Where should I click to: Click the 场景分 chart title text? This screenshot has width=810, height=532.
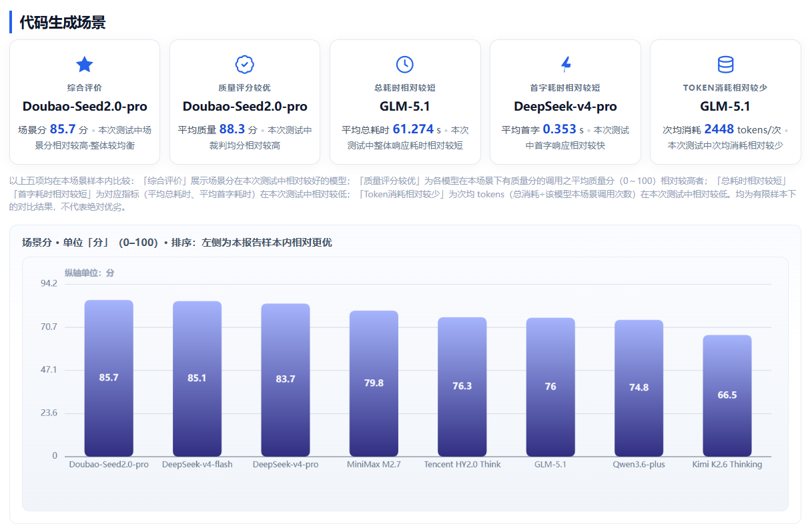[x=177, y=243]
